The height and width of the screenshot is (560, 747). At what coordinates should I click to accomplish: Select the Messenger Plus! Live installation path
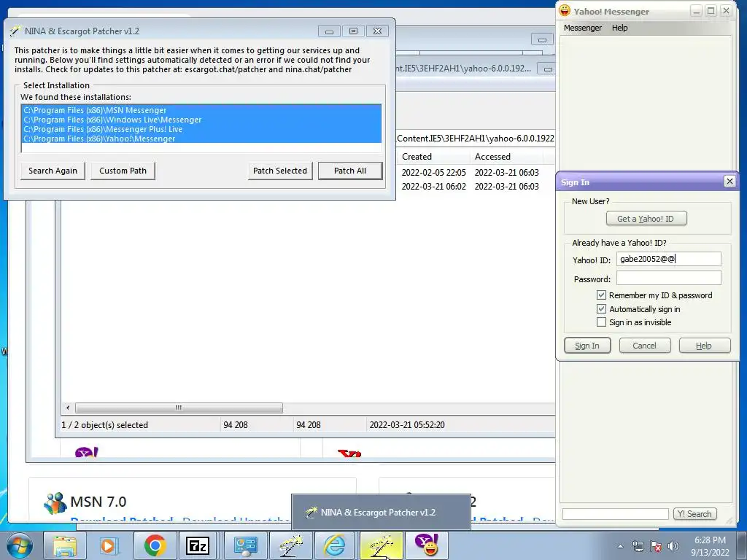click(x=201, y=129)
